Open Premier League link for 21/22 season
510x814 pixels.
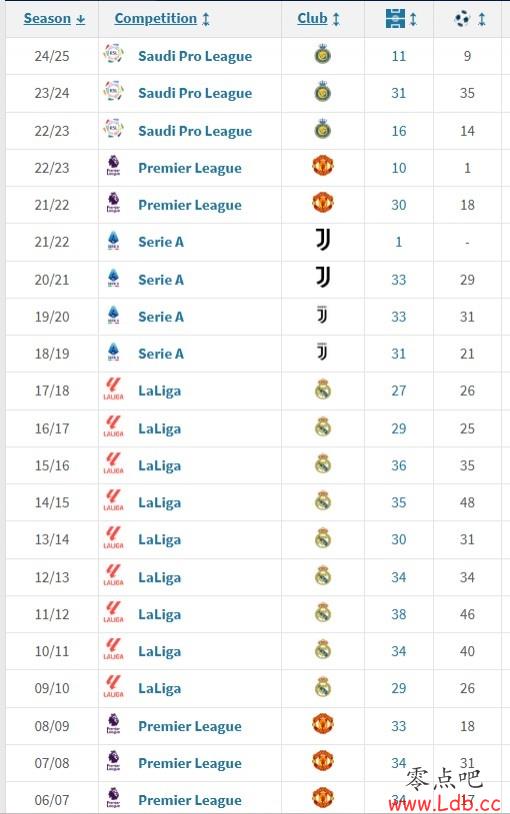point(190,205)
